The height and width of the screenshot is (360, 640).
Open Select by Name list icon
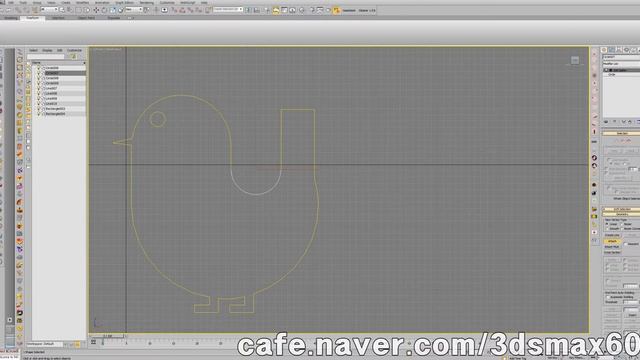coord(70,10)
